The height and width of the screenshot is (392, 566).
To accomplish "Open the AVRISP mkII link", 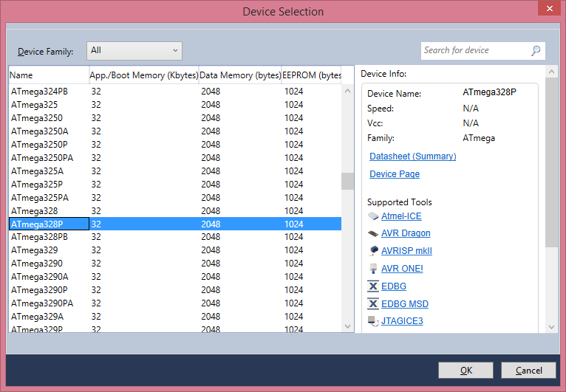I will (x=406, y=251).
